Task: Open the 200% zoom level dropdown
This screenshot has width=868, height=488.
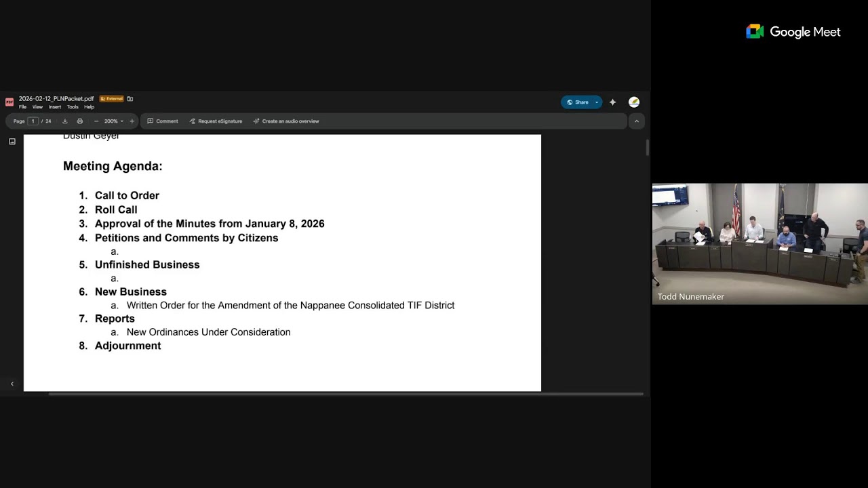Action: [x=114, y=121]
